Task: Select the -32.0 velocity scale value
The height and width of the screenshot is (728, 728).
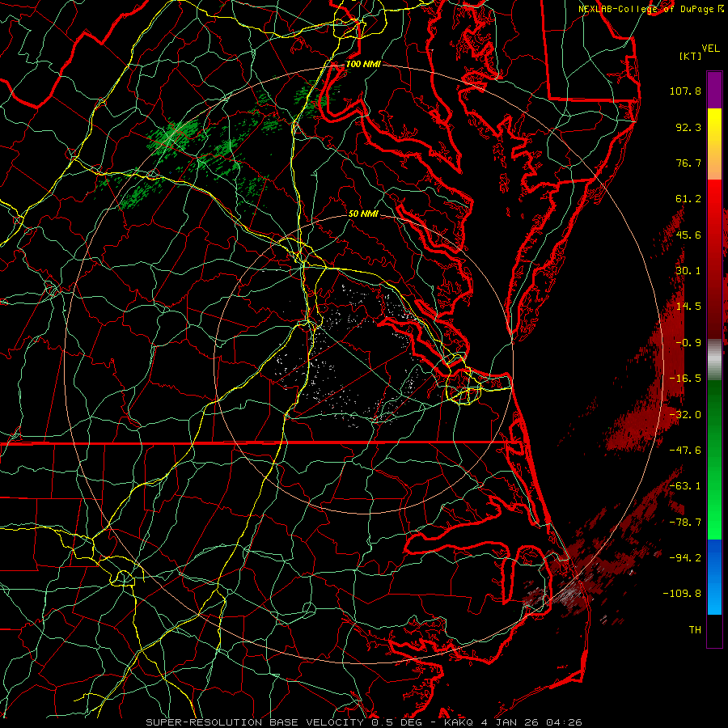Action: point(685,415)
